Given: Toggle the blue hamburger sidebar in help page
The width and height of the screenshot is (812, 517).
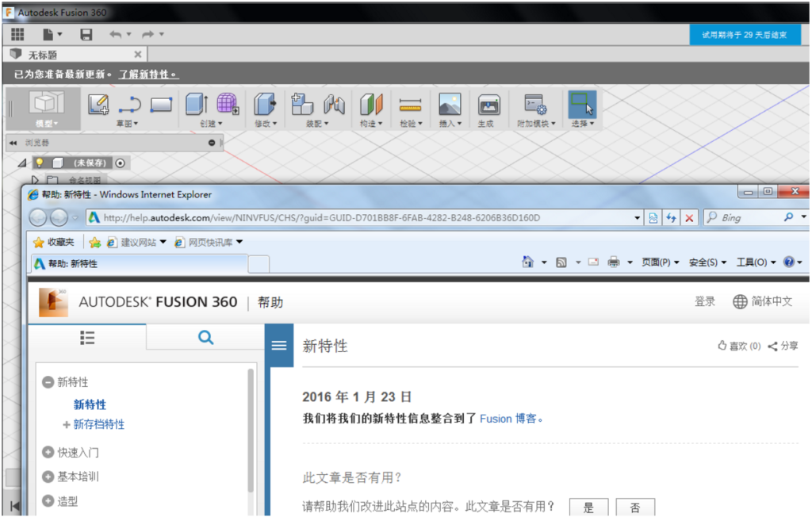Looking at the screenshot, I should tap(279, 345).
